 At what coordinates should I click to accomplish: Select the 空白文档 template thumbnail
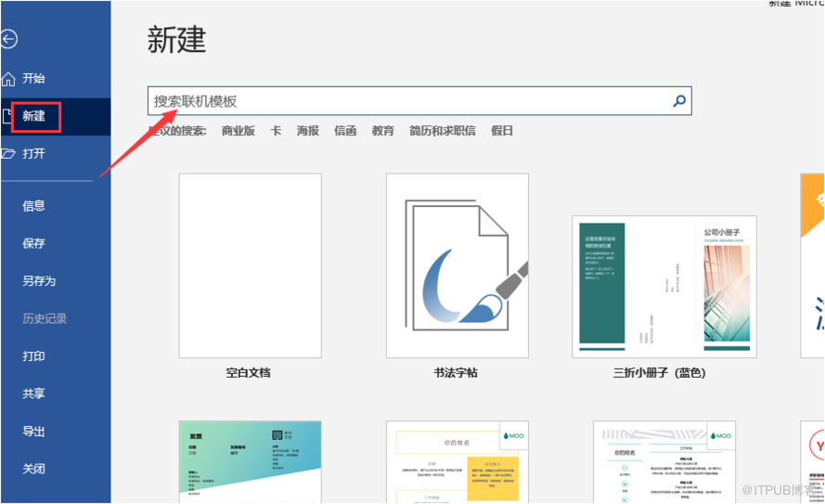click(x=250, y=265)
